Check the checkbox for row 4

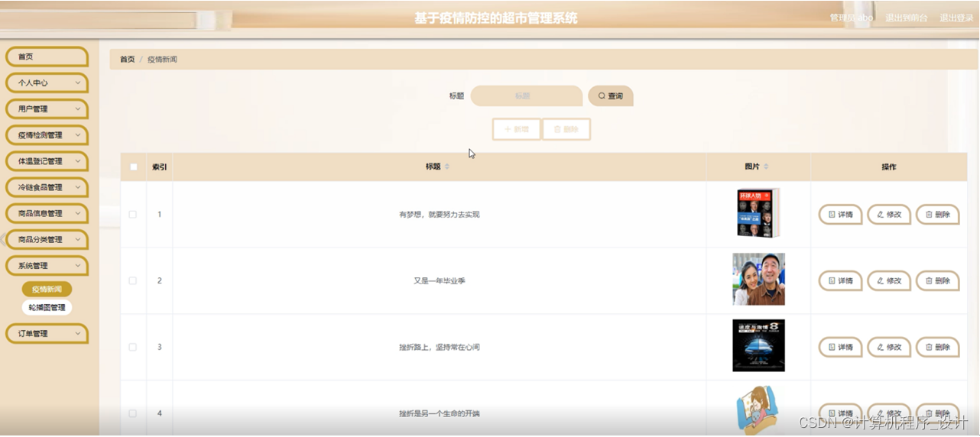click(x=133, y=413)
